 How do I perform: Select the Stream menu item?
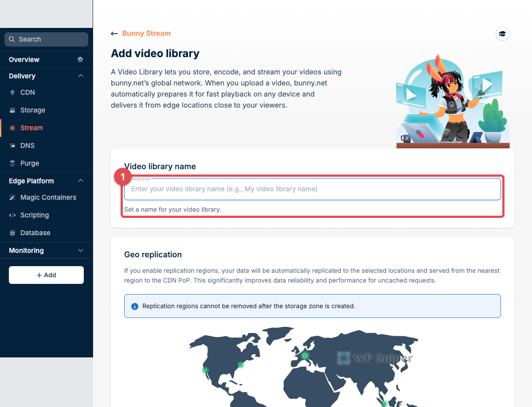[46, 128]
